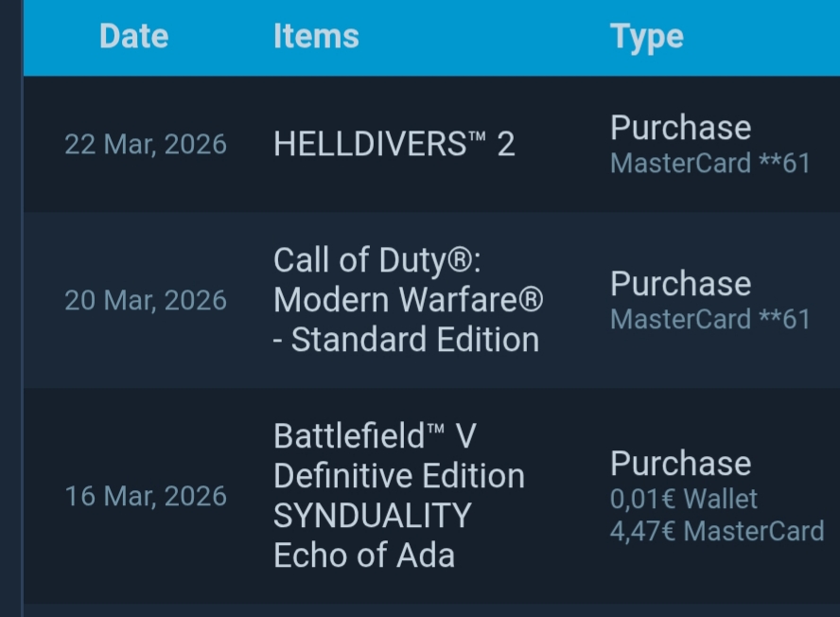Viewport: 840px width, 617px height.
Task: Click the 0,01€ Wallet payment line
Action: click(684, 499)
